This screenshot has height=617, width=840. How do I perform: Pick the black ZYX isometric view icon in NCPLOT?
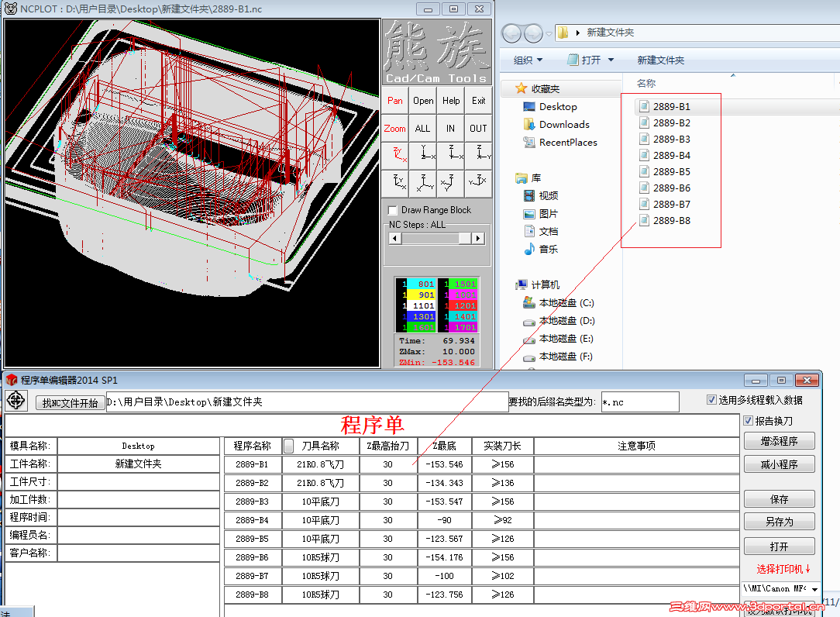click(x=395, y=184)
